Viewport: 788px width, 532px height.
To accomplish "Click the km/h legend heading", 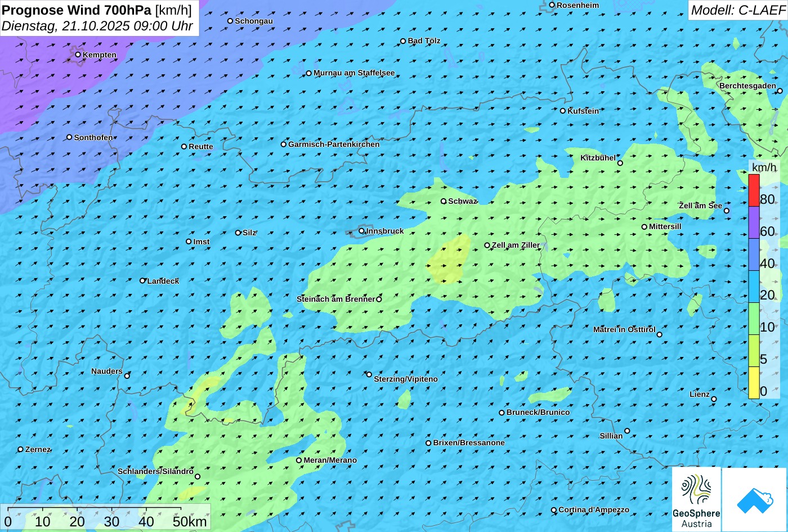I will (764, 167).
